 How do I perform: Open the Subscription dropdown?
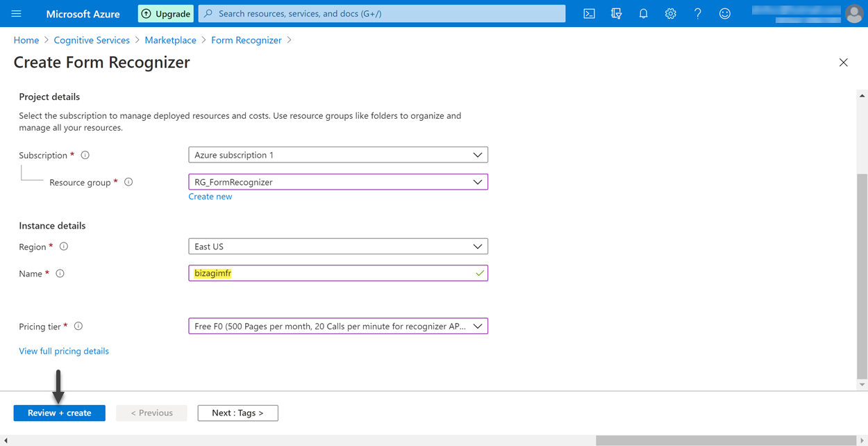click(338, 155)
